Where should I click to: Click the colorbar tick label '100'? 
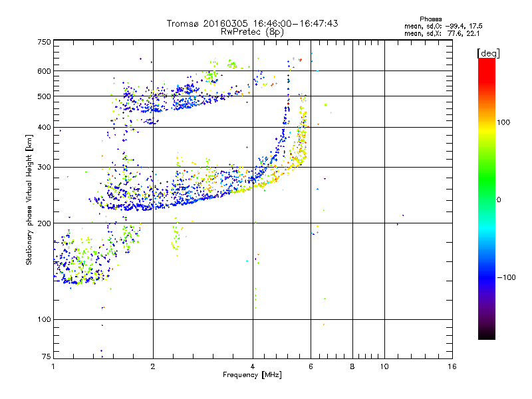[503, 122]
